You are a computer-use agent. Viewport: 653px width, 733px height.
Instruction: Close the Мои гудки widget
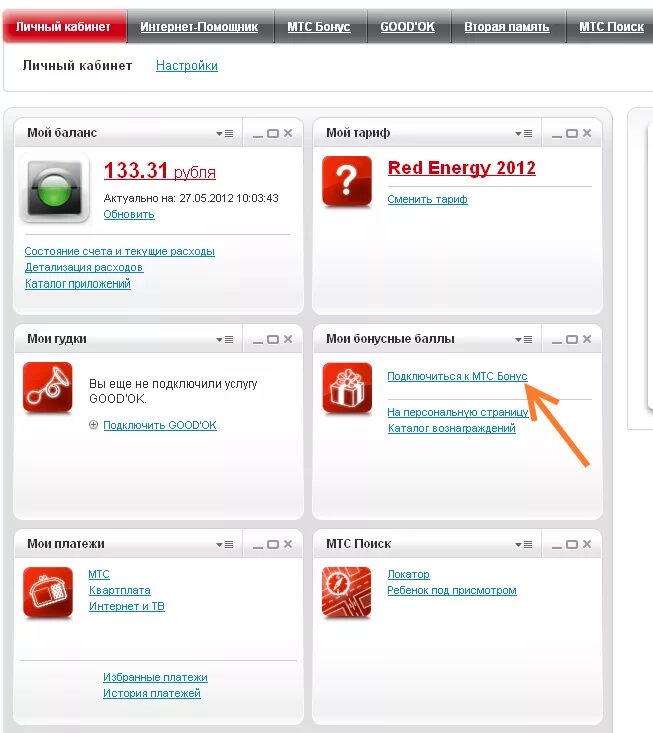coord(288,339)
